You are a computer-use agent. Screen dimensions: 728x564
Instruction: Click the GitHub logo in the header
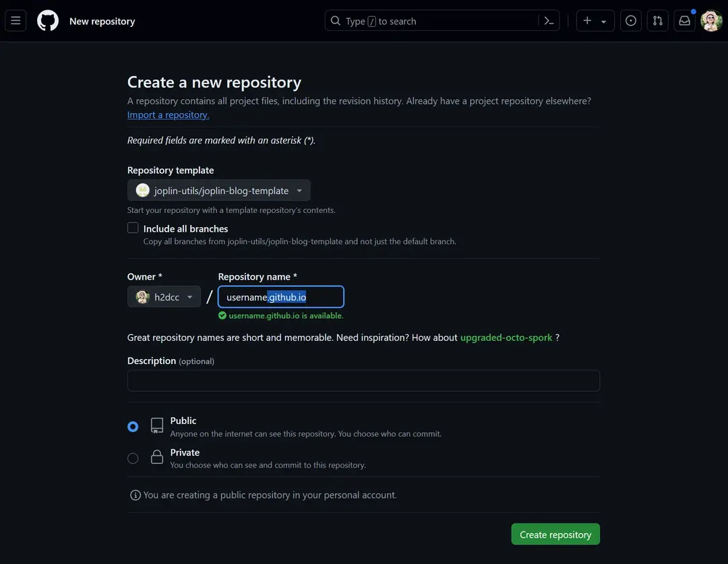tap(47, 20)
